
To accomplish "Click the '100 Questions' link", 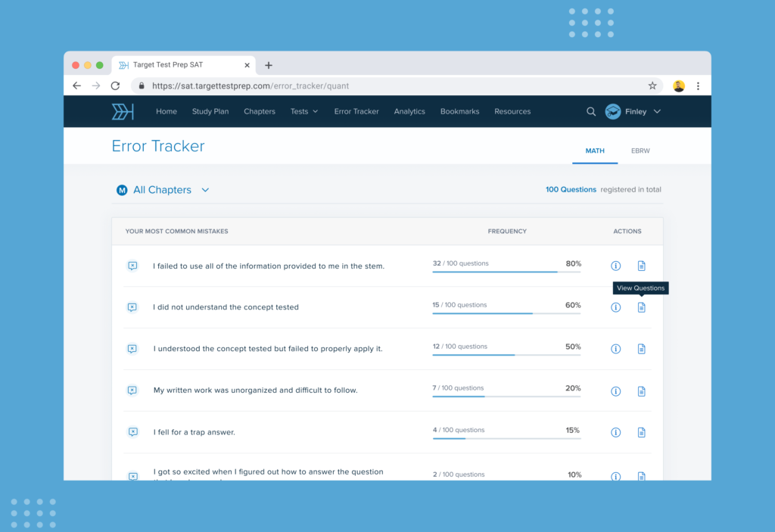I will [571, 189].
